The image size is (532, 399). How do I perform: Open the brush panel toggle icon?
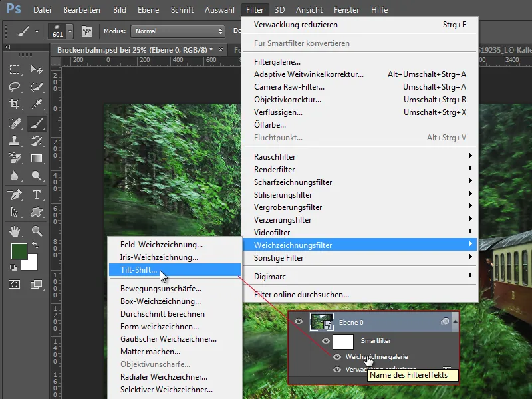pos(87,31)
